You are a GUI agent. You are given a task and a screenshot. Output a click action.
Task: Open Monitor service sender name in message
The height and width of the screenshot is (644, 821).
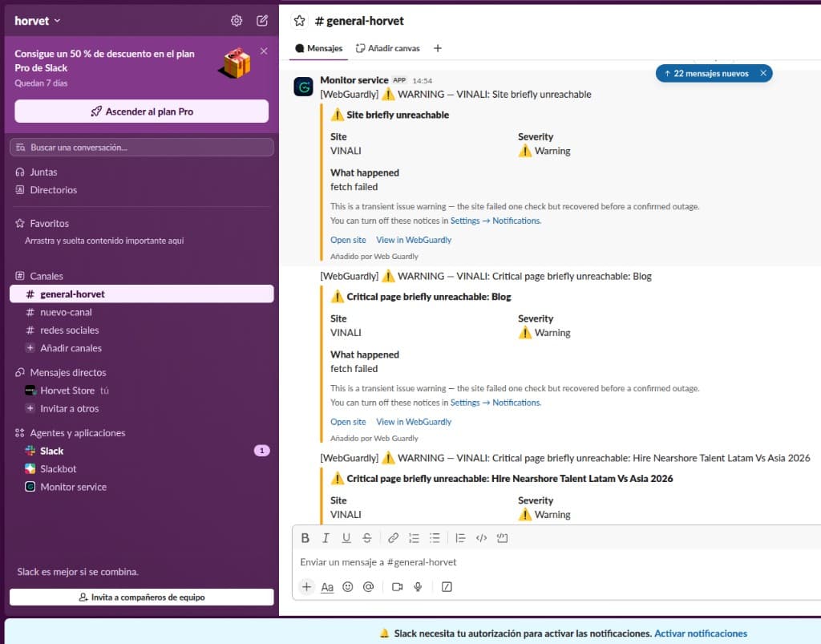354,80
